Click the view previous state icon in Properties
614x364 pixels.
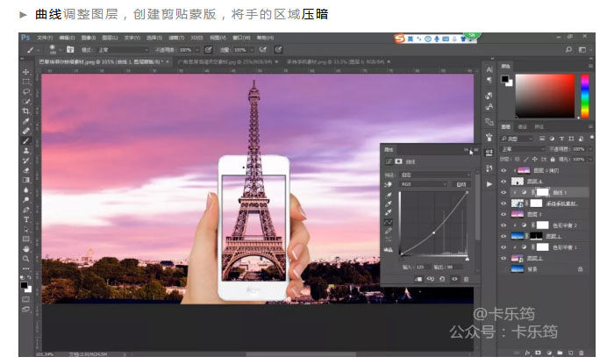[x=431, y=279]
